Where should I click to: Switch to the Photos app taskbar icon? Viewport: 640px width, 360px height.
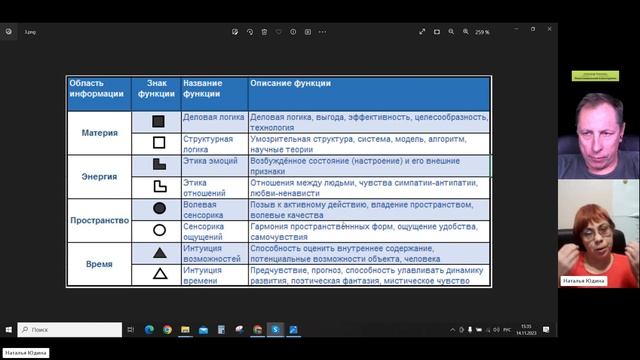[x=293, y=329]
